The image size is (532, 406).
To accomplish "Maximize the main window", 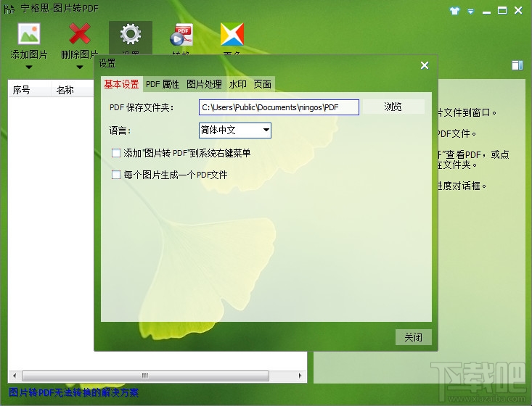I will pyautogui.click(x=502, y=10).
